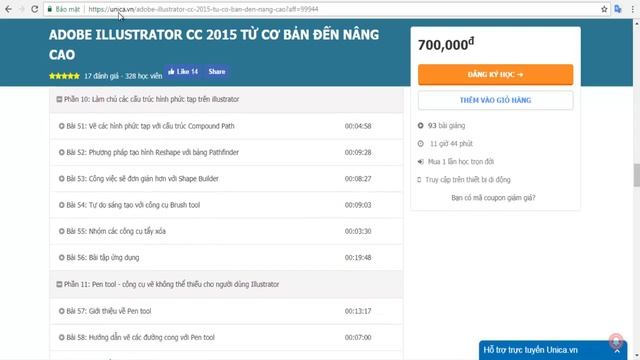Click the Facebook Like button
Screen dimensions: 640x360
(x=184, y=71)
